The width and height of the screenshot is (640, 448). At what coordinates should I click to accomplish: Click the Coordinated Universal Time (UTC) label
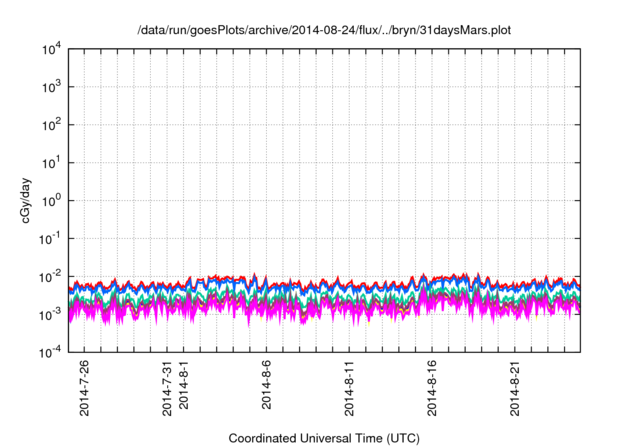click(x=324, y=438)
